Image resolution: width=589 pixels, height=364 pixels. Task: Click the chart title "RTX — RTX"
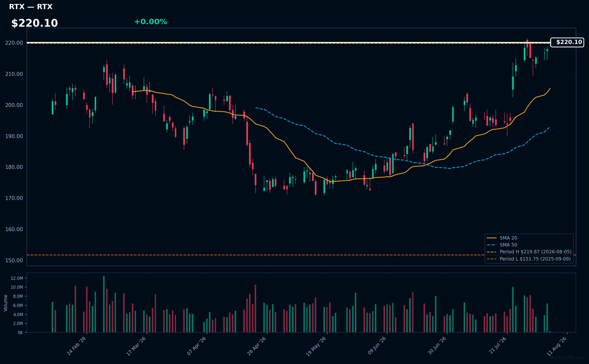pos(31,7)
